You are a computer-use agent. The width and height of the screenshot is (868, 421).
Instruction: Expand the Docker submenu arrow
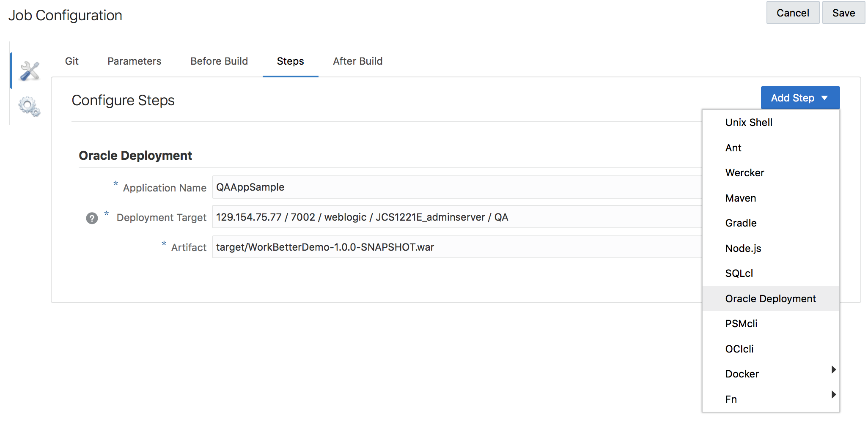833,370
